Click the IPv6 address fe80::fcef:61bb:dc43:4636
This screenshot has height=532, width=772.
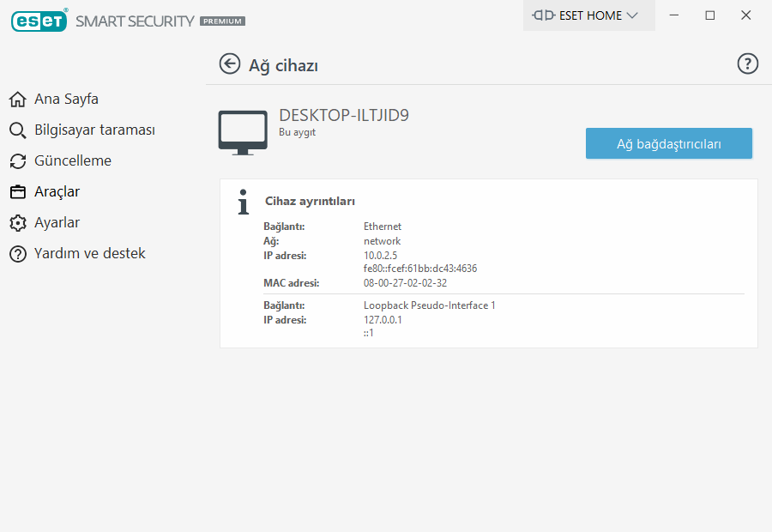point(420,269)
